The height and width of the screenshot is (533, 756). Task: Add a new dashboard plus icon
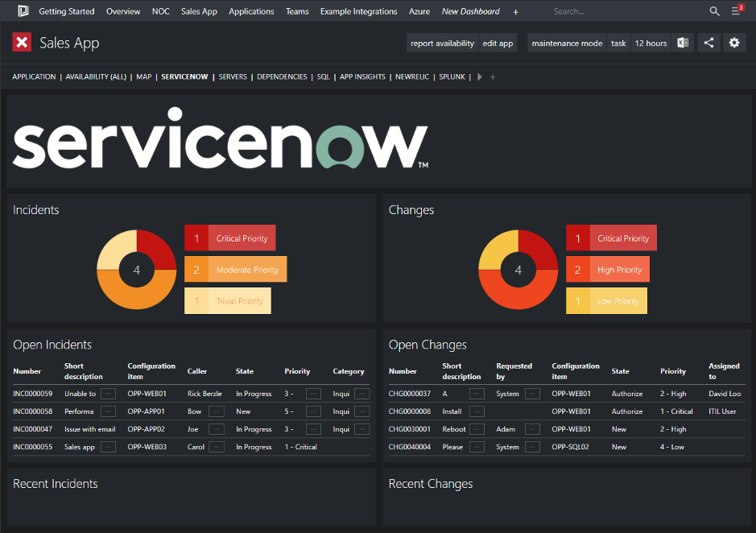tap(515, 12)
